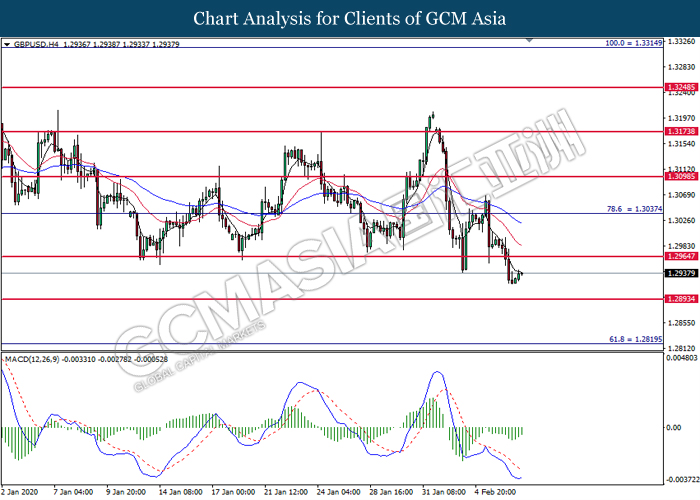Click the 7 Jan 04:00 time label

73,492
